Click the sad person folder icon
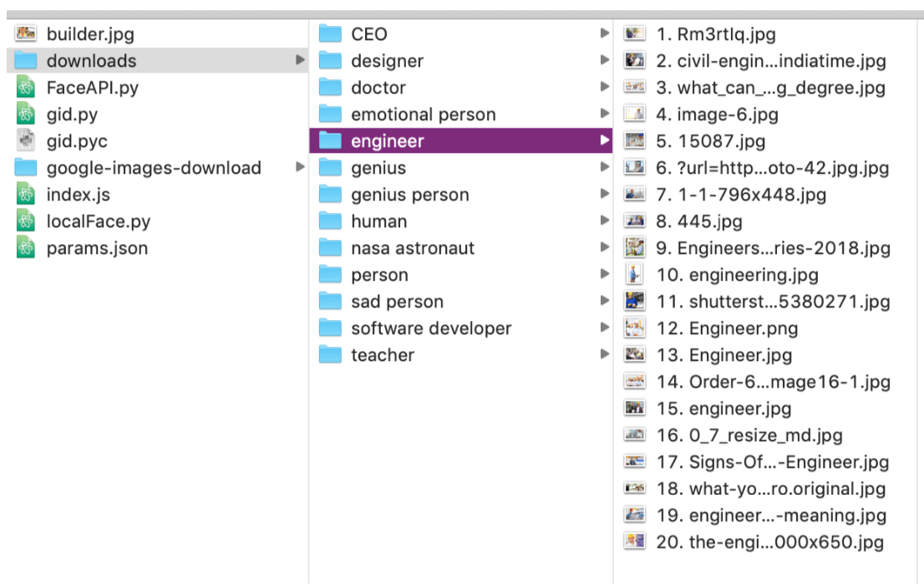924x585 pixels. click(x=330, y=301)
